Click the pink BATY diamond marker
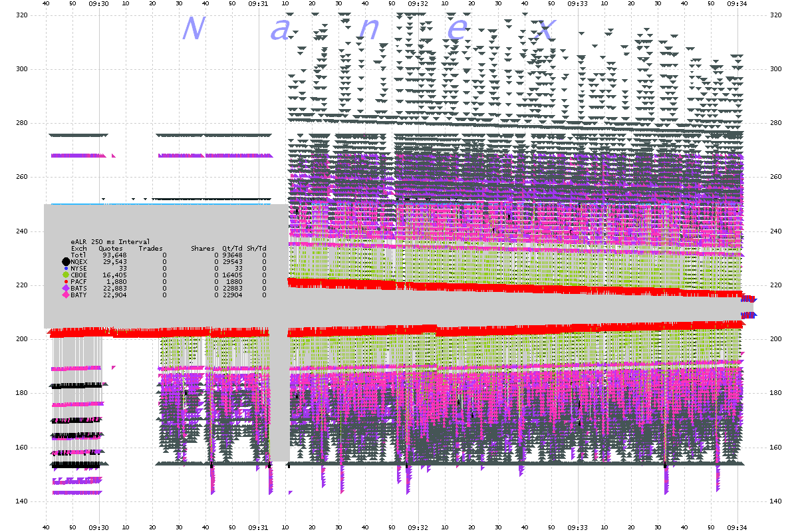The width and height of the screenshot is (798, 532). (65, 295)
